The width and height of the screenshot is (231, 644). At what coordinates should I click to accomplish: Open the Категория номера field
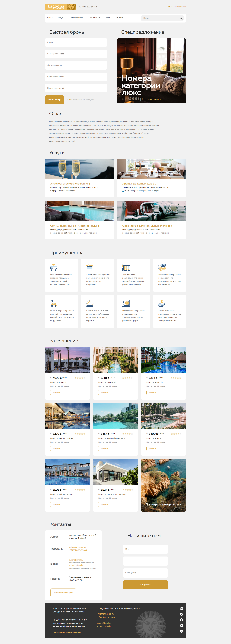76,54
